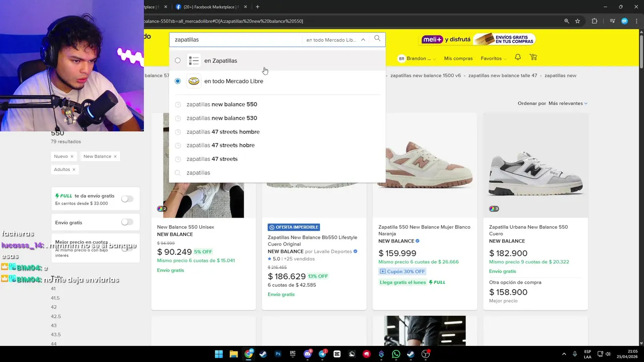644x362 pixels.
Task: Open 'New Balance 550 Unisex' listing title
Action: (x=186, y=227)
